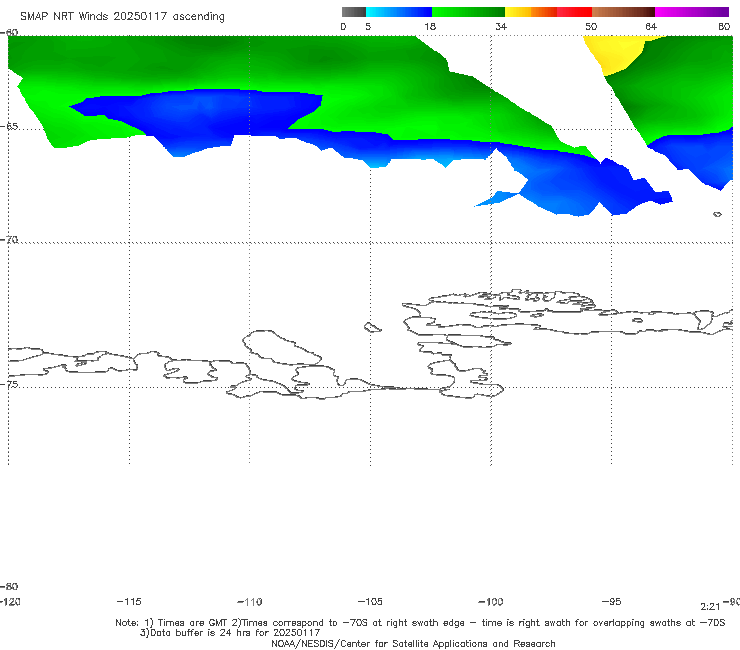
Task: Click the magenta-purple segment of the color scale
Action: pos(692,12)
